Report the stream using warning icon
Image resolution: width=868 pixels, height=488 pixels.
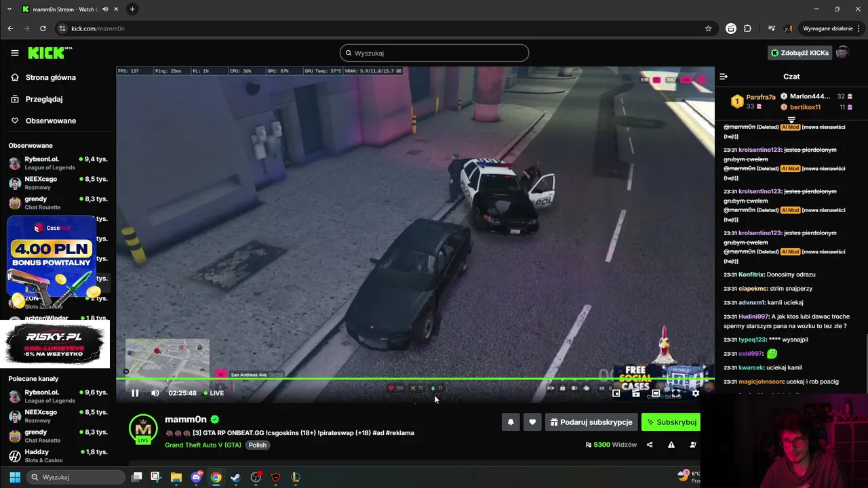(671, 445)
